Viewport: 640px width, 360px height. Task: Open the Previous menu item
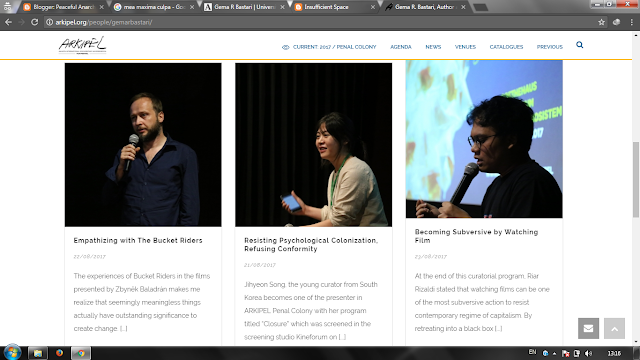549,47
